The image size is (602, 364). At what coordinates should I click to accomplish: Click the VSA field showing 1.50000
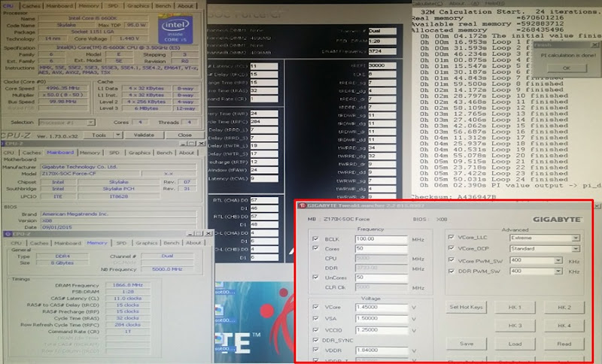[382, 319]
